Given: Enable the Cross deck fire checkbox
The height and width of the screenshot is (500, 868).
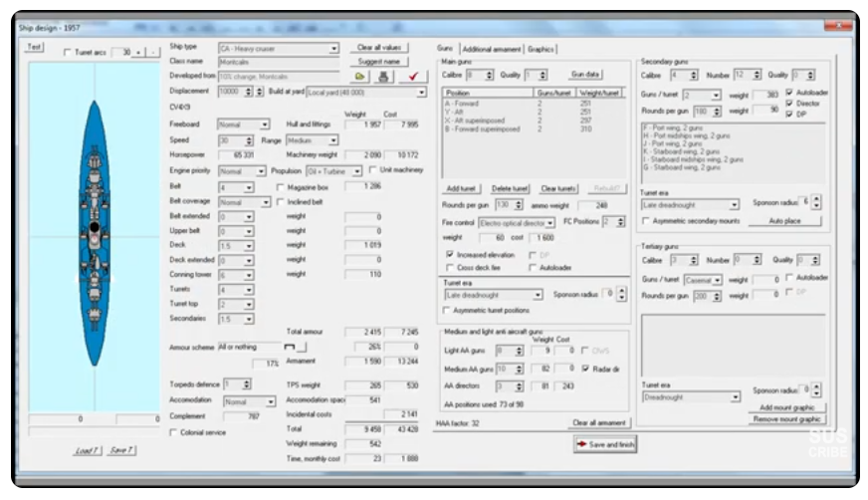Looking at the screenshot, I should pos(450,268).
